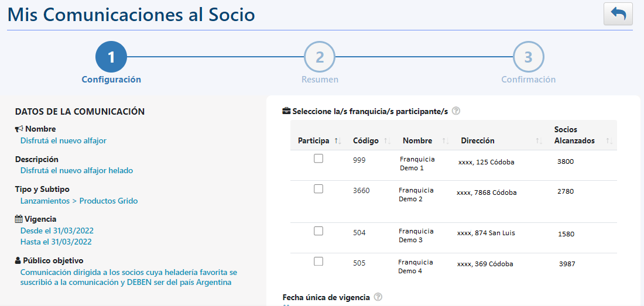Click the Público objetivo description text
Viewport: 644px width, 306px height.
click(x=129, y=277)
